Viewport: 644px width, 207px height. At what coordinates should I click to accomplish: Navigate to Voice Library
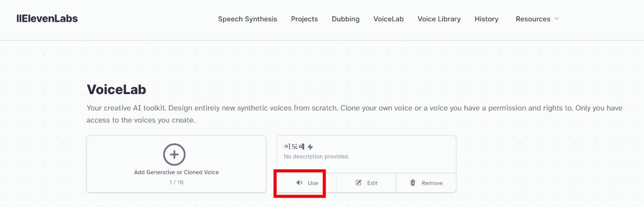439,19
